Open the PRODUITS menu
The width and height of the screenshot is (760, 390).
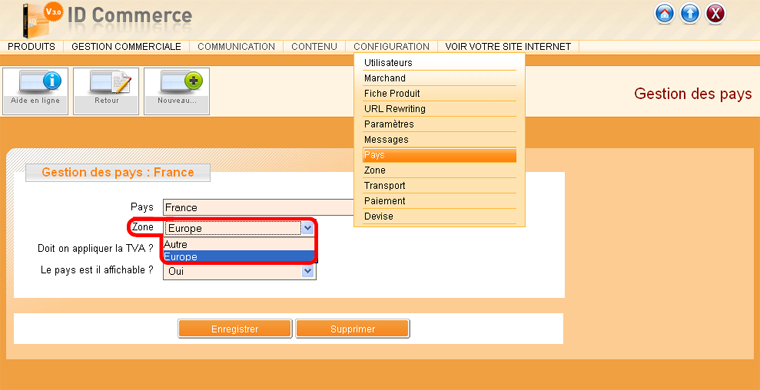click(x=32, y=47)
